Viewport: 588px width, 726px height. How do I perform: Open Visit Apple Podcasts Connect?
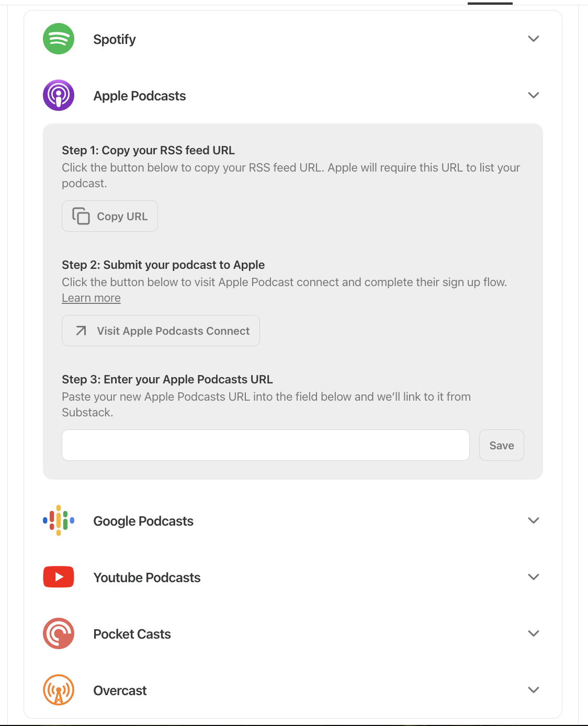tap(161, 331)
